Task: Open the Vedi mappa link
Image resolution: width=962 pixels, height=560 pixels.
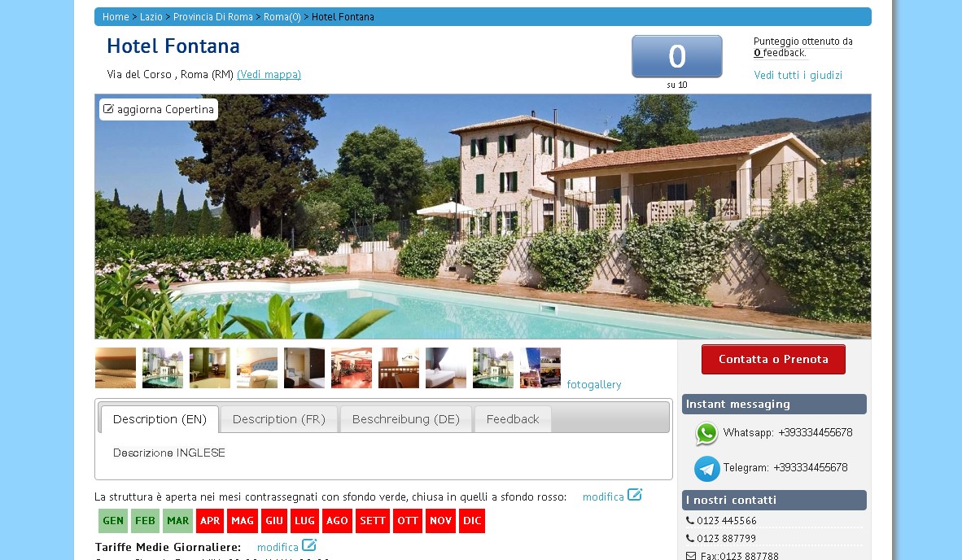Action: click(269, 74)
